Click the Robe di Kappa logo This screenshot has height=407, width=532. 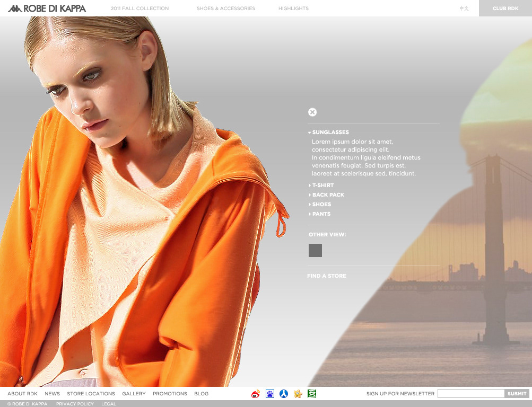[47, 8]
